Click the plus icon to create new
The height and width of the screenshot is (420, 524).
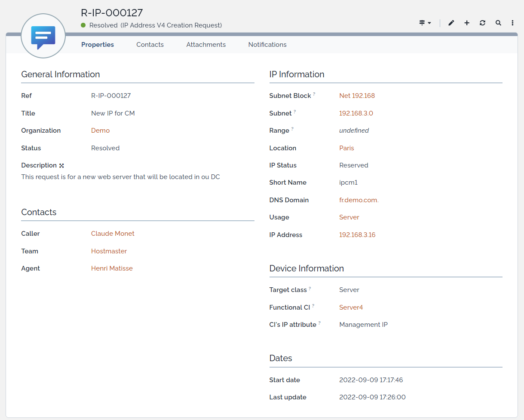coord(467,23)
